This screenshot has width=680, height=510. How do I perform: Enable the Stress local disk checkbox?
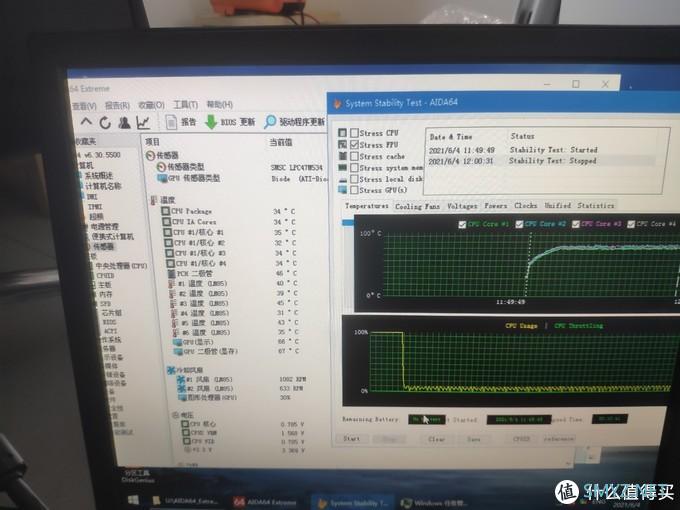[x=354, y=179]
